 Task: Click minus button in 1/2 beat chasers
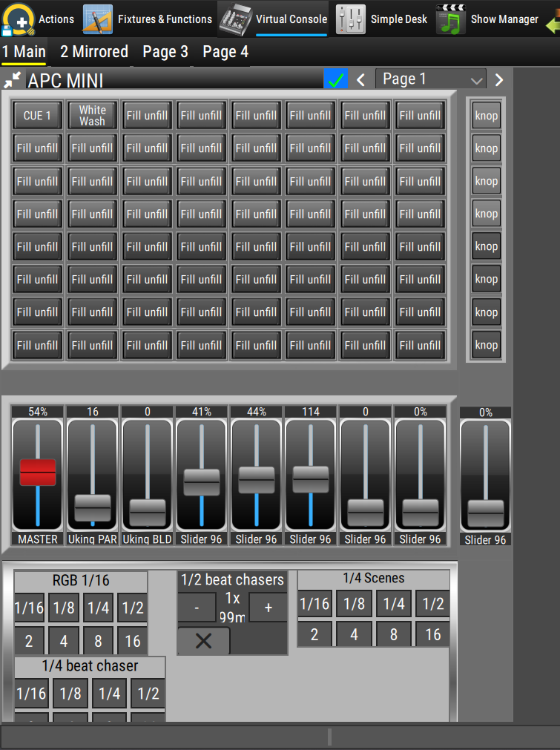tap(197, 608)
